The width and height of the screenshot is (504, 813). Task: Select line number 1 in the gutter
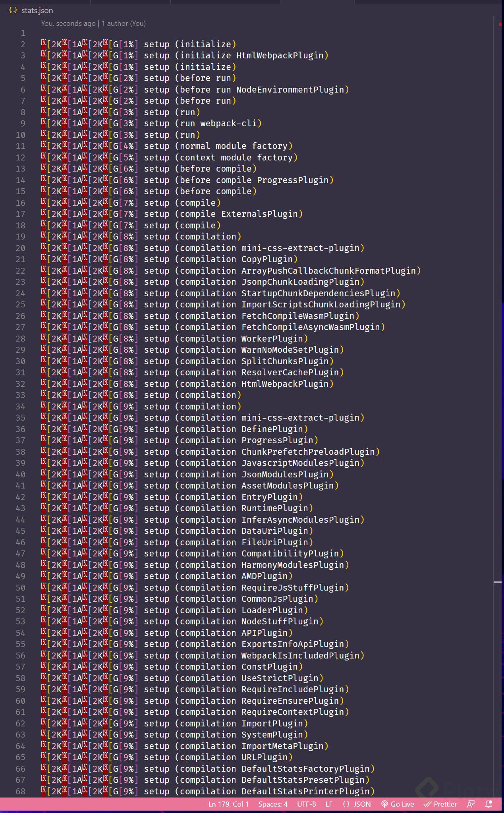[23, 33]
